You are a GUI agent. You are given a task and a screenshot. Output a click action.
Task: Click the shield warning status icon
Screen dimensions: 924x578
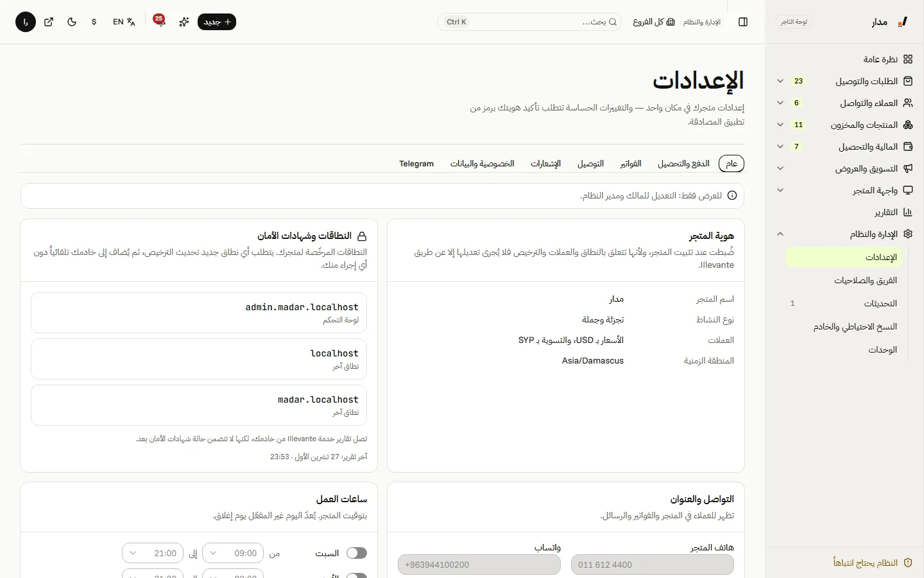coord(908,563)
